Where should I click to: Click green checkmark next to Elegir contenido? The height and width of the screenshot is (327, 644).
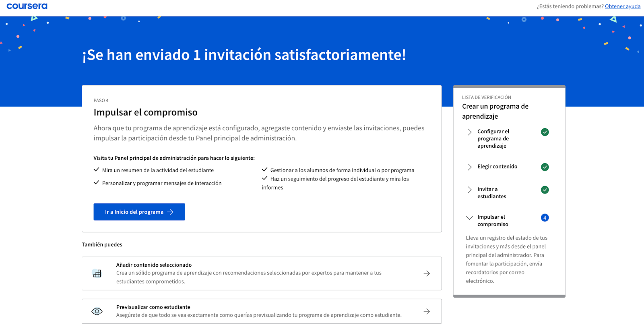click(x=545, y=167)
